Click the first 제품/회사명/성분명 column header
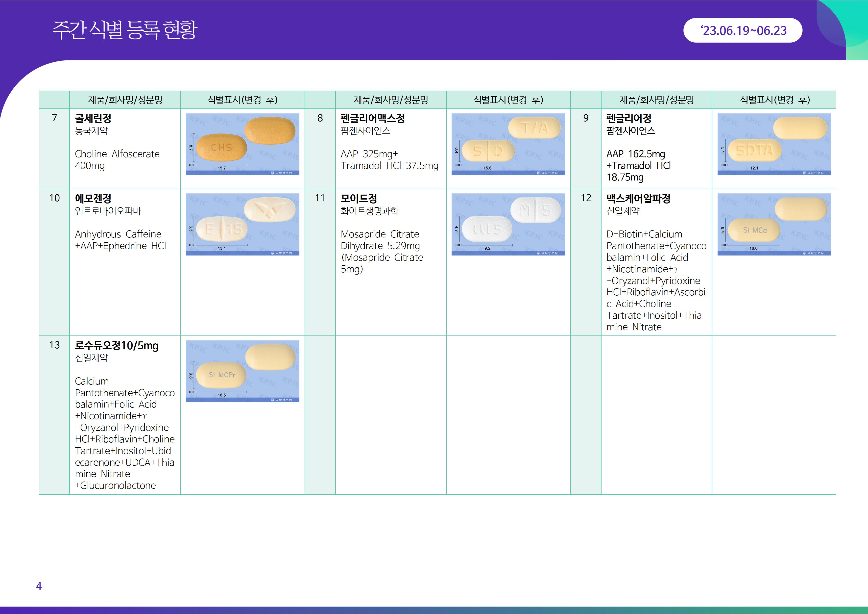The width and height of the screenshot is (868, 614). [x=125, y=100]
